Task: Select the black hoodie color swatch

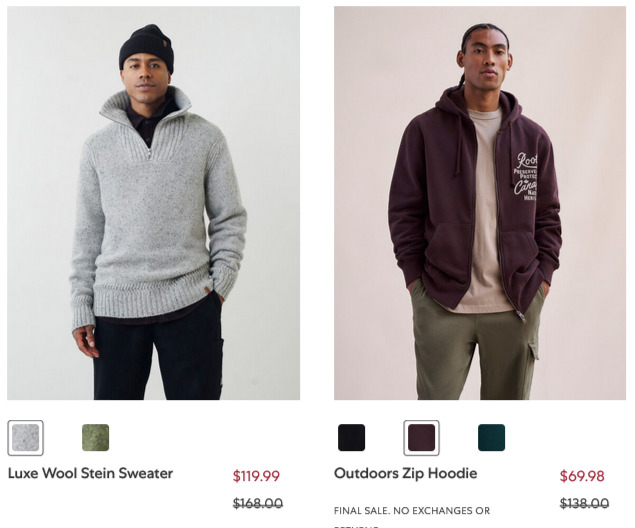Action: point(352,438)
